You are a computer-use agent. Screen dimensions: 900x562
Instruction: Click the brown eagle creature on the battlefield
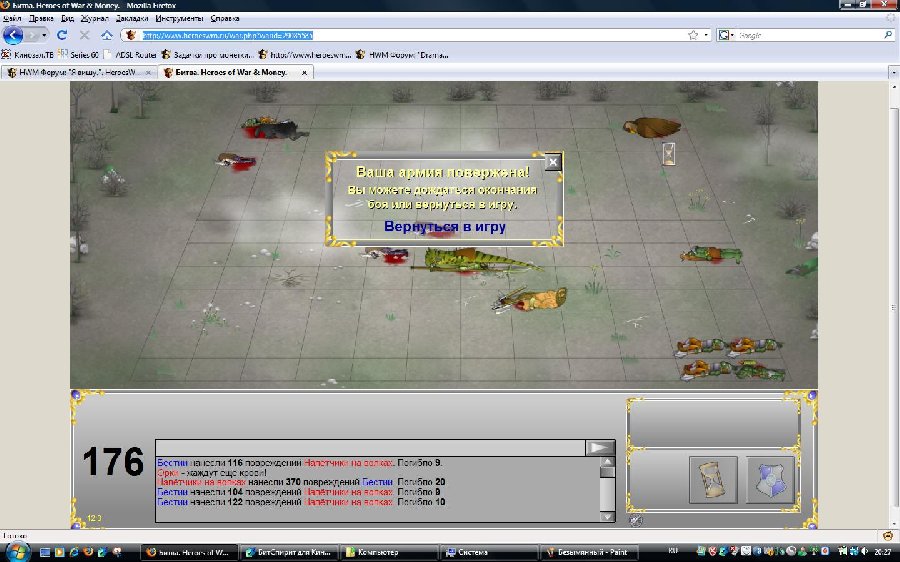click(651, 127)
